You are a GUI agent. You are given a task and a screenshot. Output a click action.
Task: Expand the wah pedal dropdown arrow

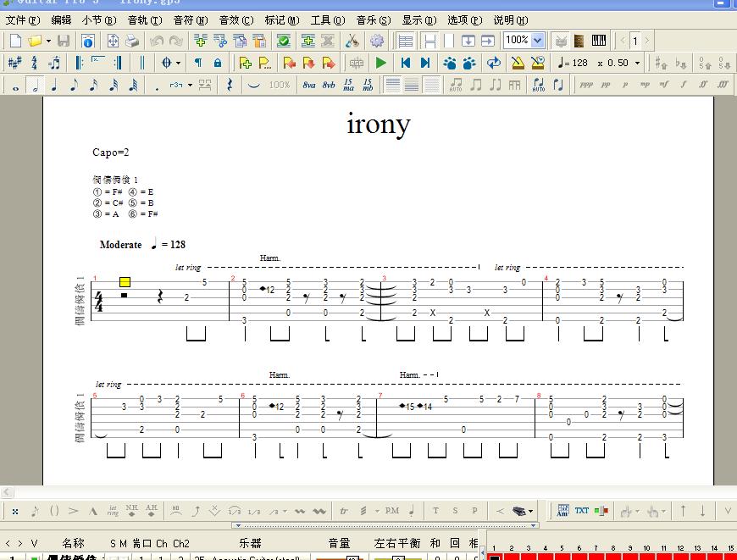[530, 511]
